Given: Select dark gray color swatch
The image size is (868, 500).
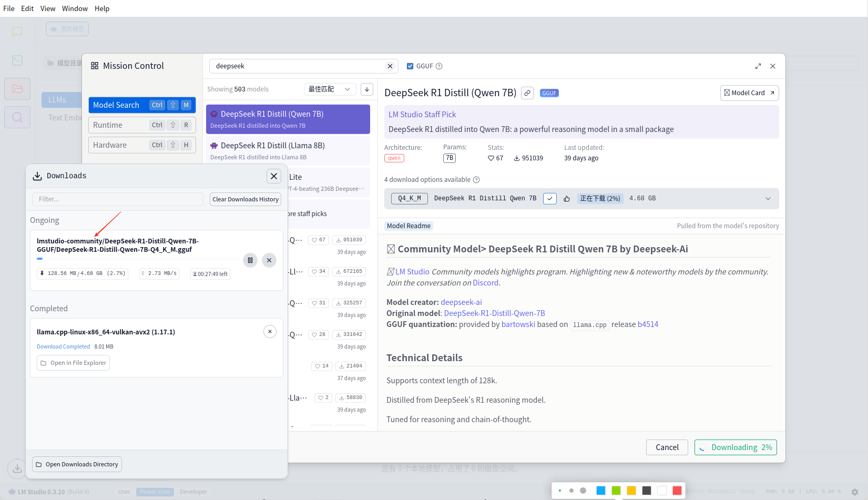Looking at the screenshot, I should coord(647,491).
